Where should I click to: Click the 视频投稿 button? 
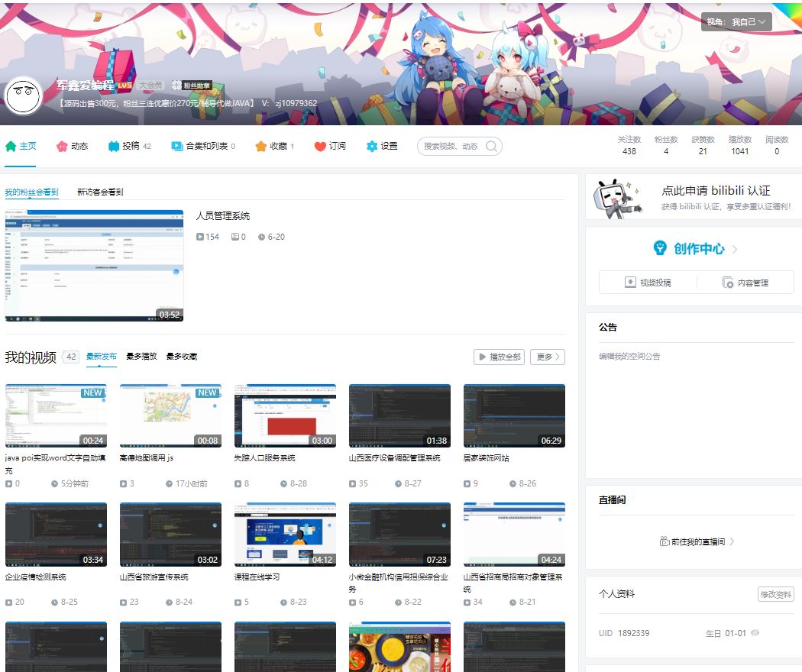648,283
